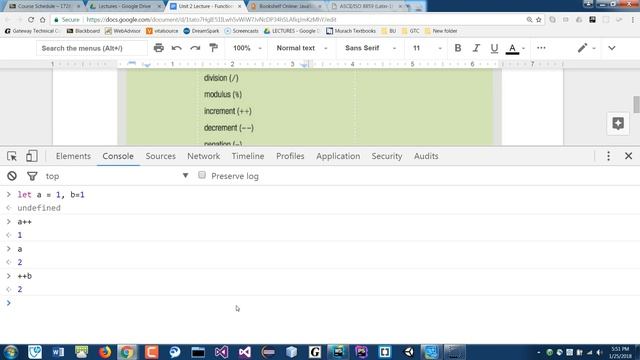
Task: Click the zoom magnifier icon in address bar
Action: 529,20
